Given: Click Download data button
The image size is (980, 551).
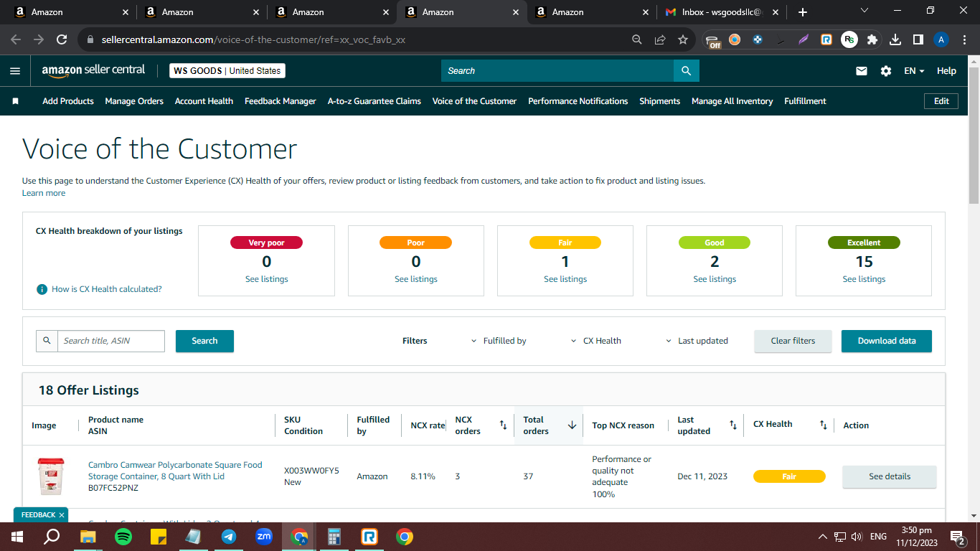Looking at the screenshot, I should click(x=887, y=341).
